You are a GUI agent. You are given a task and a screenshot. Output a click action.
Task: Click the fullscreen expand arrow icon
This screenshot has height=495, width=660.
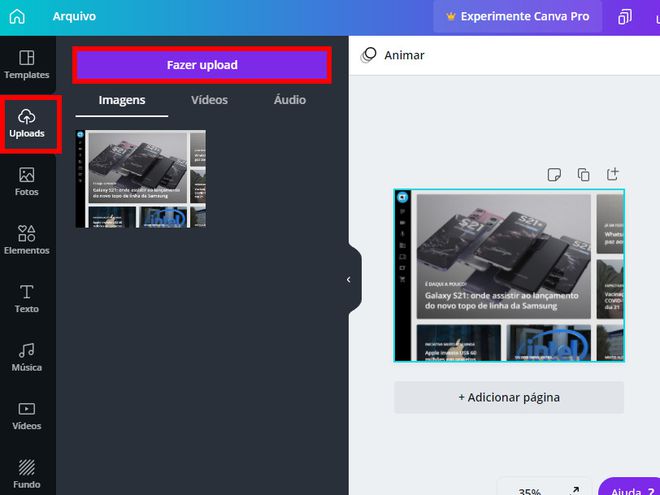[x=575, y=490]
